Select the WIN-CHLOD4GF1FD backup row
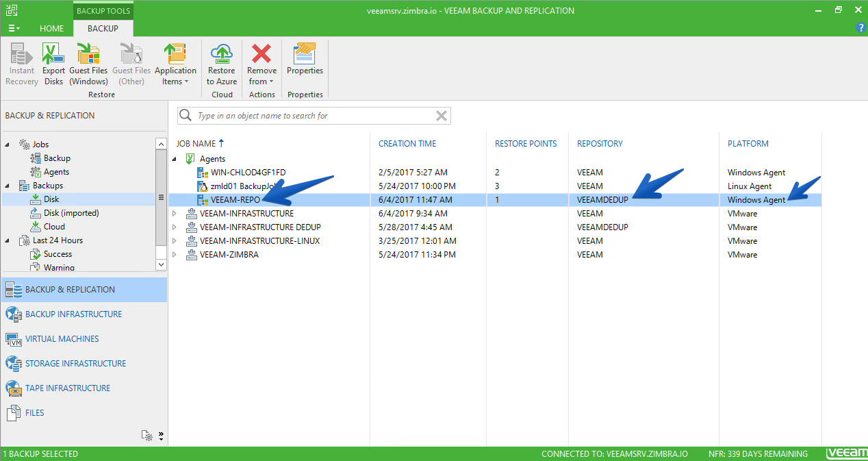 click(495, 173)
